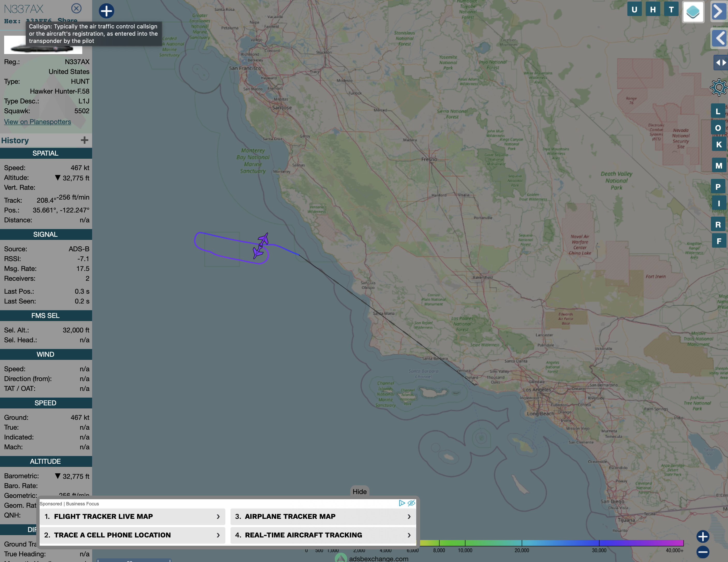Click the F button on right toolbar

click(x=719, y=241)
